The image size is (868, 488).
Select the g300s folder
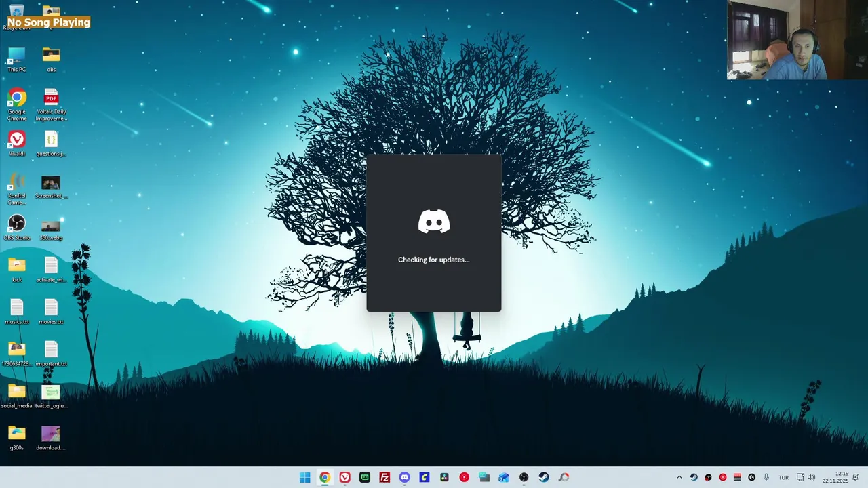(17, 438)
